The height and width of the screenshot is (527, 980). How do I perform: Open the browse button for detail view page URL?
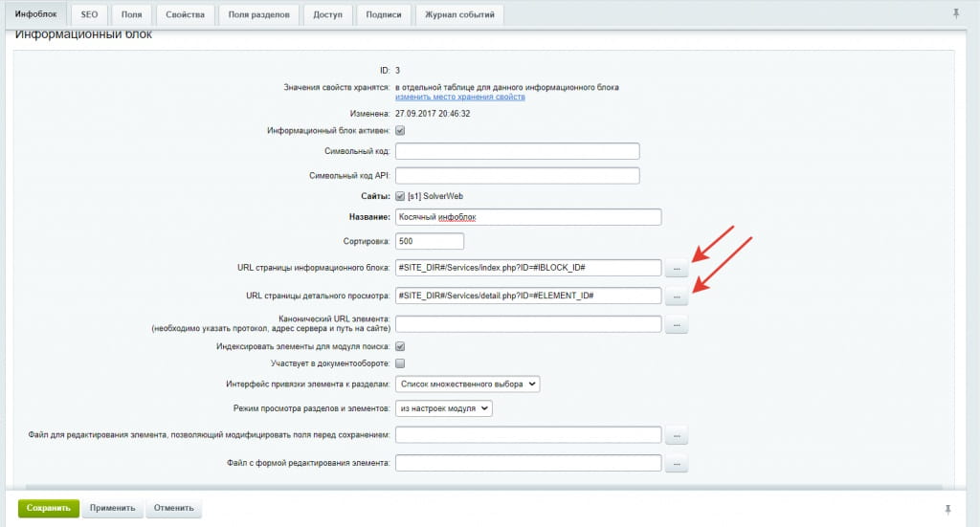[676, 296]
